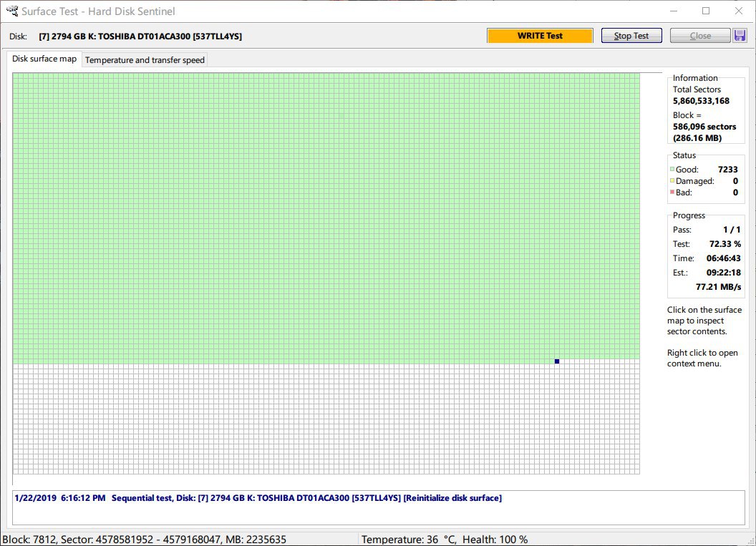Screen dimensions: 756x546
Task: Open Temperature and transfer speed tab
Action: [x=145, y=60]
